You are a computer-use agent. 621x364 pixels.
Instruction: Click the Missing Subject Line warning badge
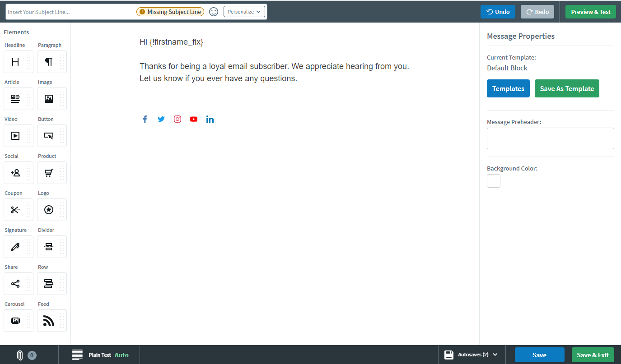[170, 12]
